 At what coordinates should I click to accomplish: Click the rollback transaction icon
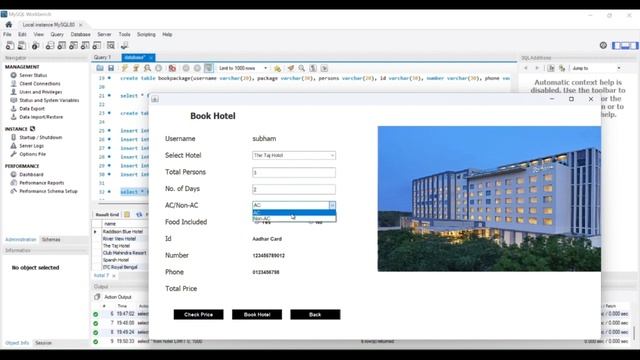[x=197, y=68]
